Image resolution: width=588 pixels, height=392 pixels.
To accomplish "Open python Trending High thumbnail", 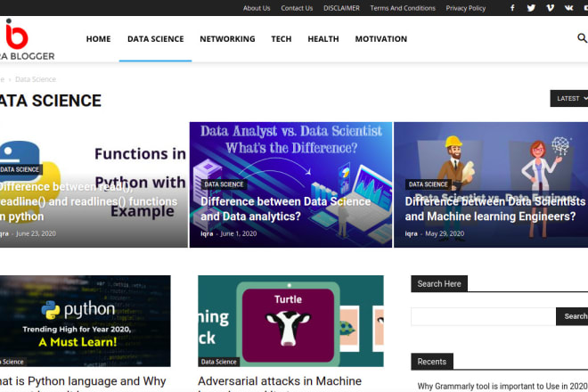I will pyautogui.click(x=86, y=321).
